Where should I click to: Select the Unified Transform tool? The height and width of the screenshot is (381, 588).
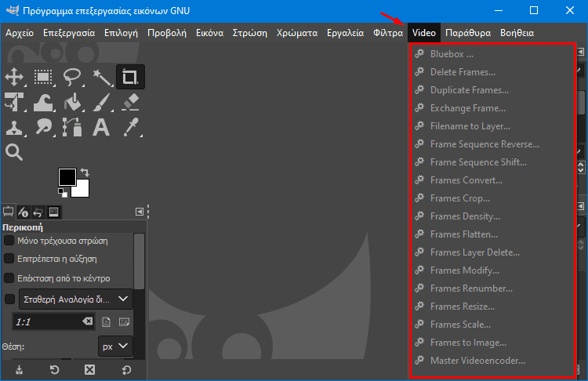click(x=14, y=102)
